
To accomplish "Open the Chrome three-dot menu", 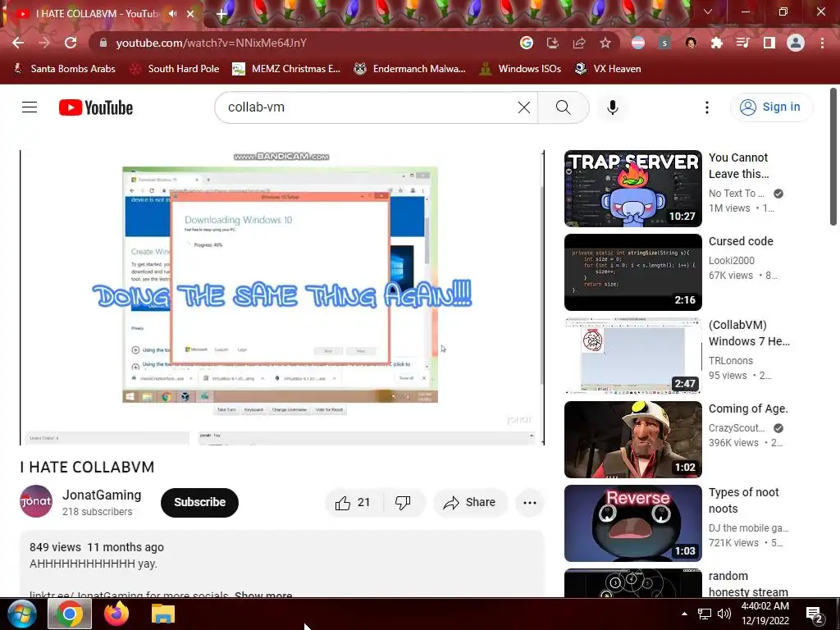I will (822, 43).
